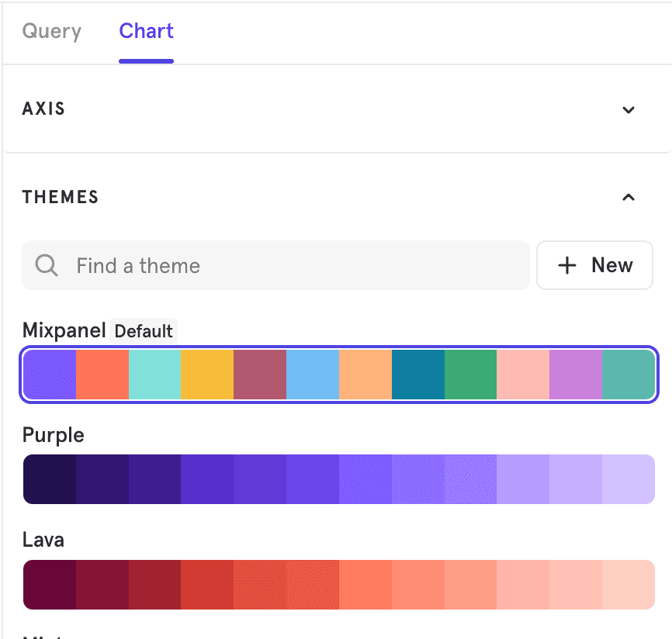Click the plus icon in the New button

[x=567, y=265]
